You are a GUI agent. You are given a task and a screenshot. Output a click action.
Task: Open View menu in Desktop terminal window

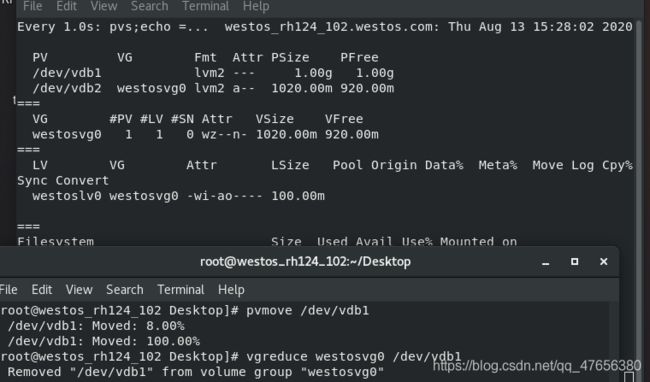click(79, 290)
